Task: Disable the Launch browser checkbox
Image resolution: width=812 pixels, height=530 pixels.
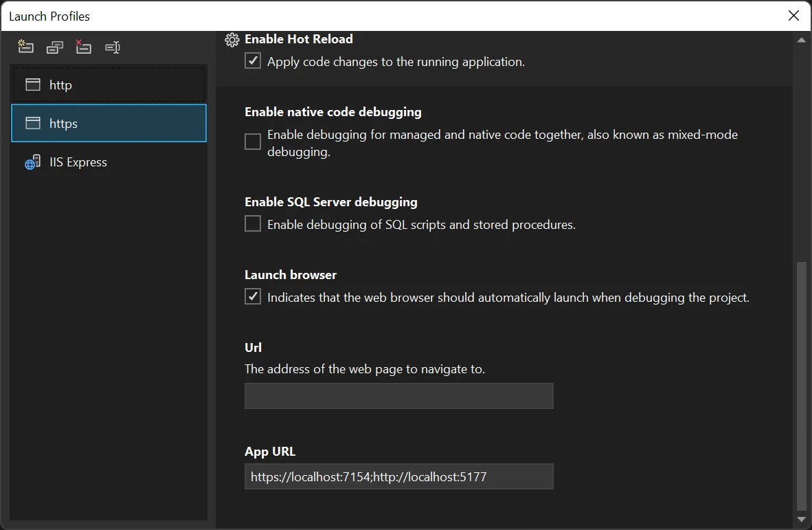Action: click(253, 297)
